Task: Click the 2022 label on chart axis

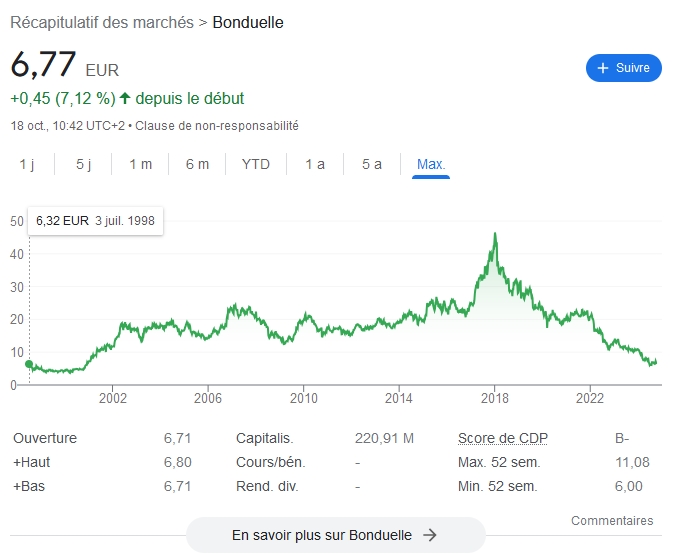Action: tap(590, 398)
